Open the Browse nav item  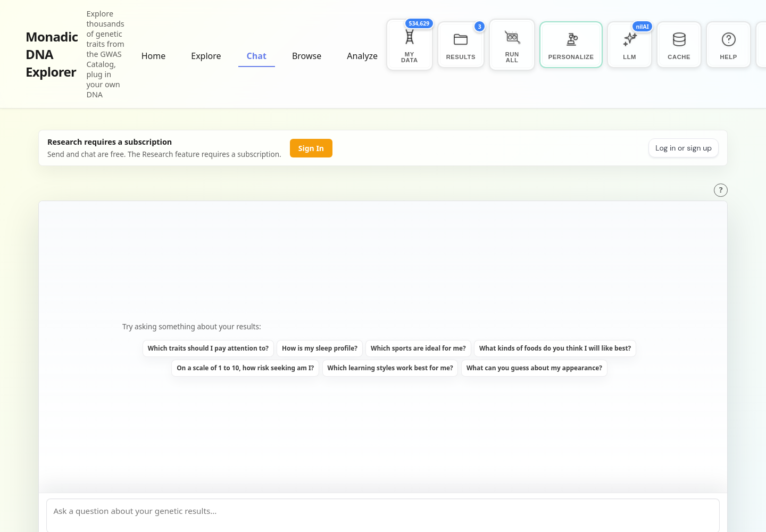306,56
